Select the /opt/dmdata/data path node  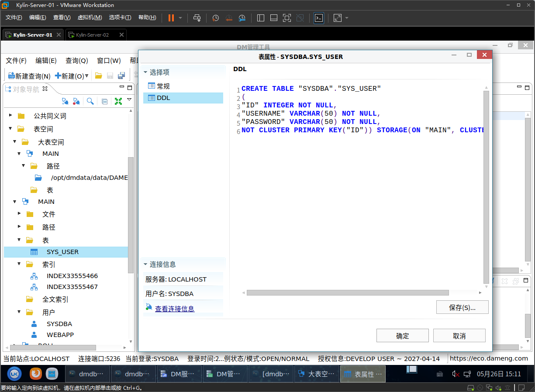pyautogui.click(x=89, y=178)
